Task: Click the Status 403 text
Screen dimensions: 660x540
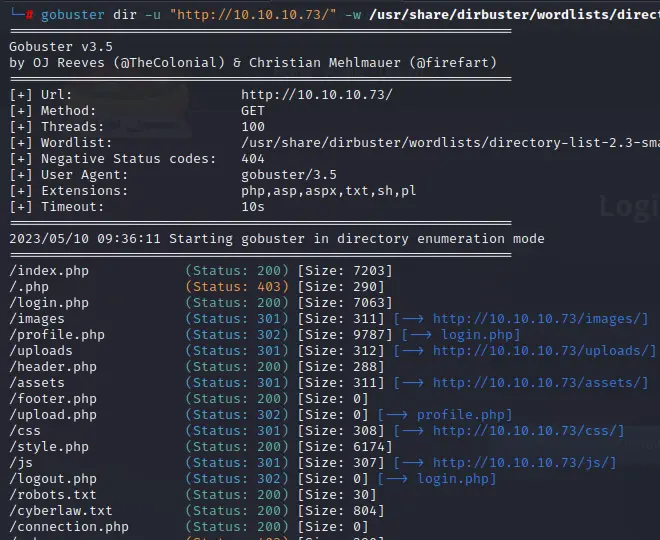Action: (237, 287)
